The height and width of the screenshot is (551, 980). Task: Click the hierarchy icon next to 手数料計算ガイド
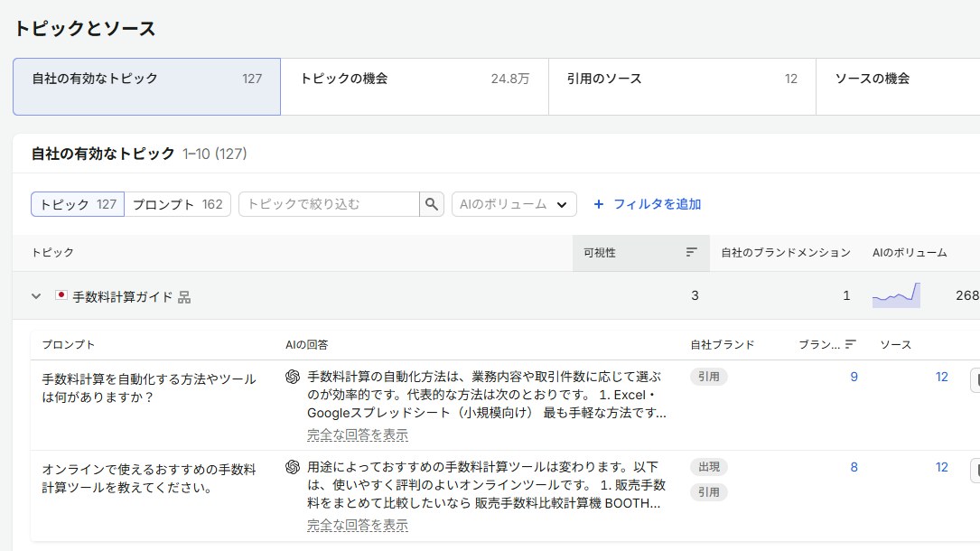pos(183,297)
